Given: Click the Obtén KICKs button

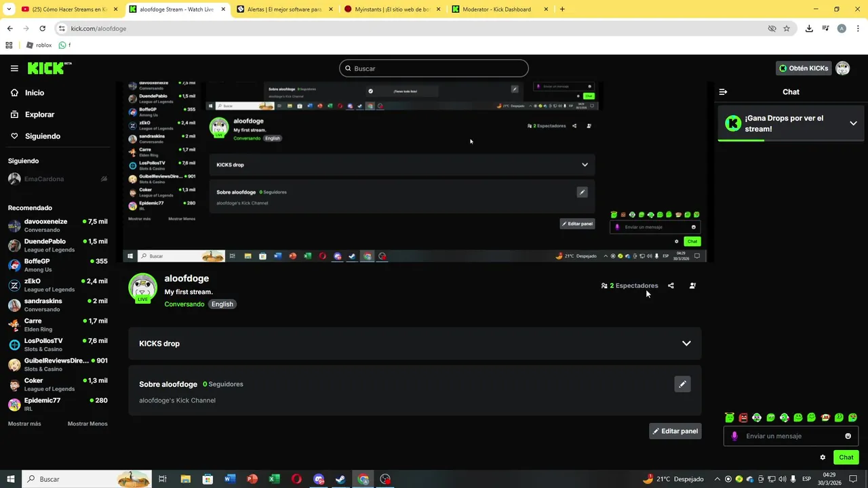Looking at the screenshot, I should click(x=804, y=68).
